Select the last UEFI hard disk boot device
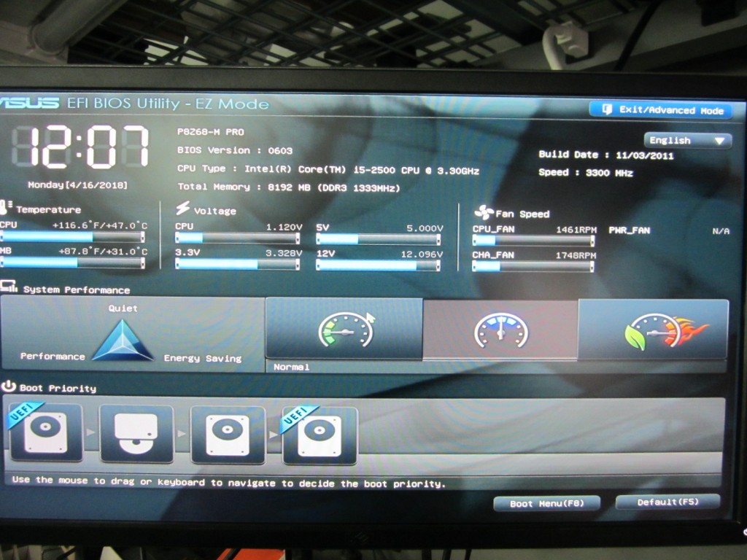Image resolution: width=747 pixels, height=560 pixels. coord(320,436)
